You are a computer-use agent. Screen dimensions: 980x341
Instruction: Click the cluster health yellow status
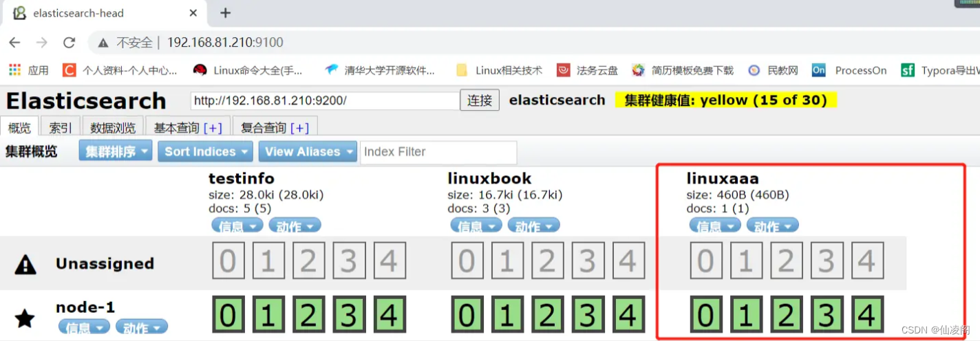(x=725, y=100)
